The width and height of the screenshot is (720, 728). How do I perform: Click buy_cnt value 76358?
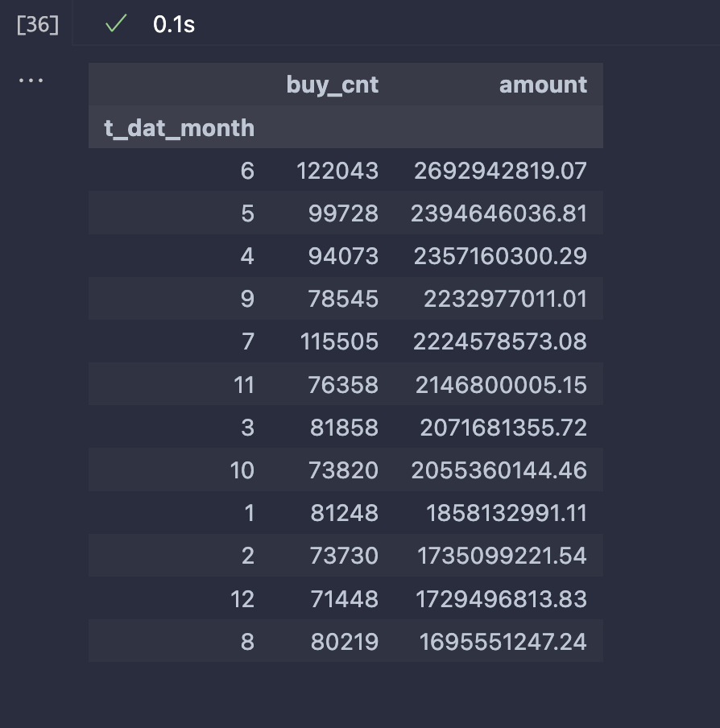(344, 385)
